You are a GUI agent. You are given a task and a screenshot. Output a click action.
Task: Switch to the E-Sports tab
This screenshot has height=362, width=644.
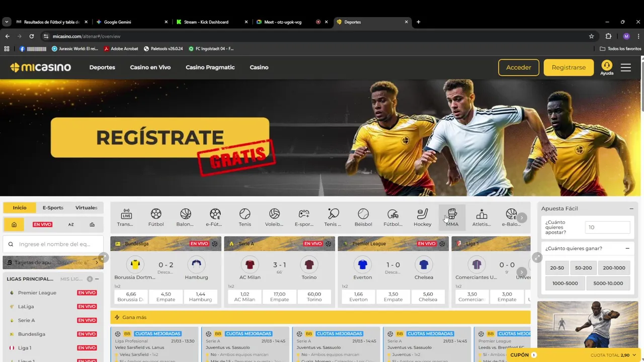(x=53, y=208)
